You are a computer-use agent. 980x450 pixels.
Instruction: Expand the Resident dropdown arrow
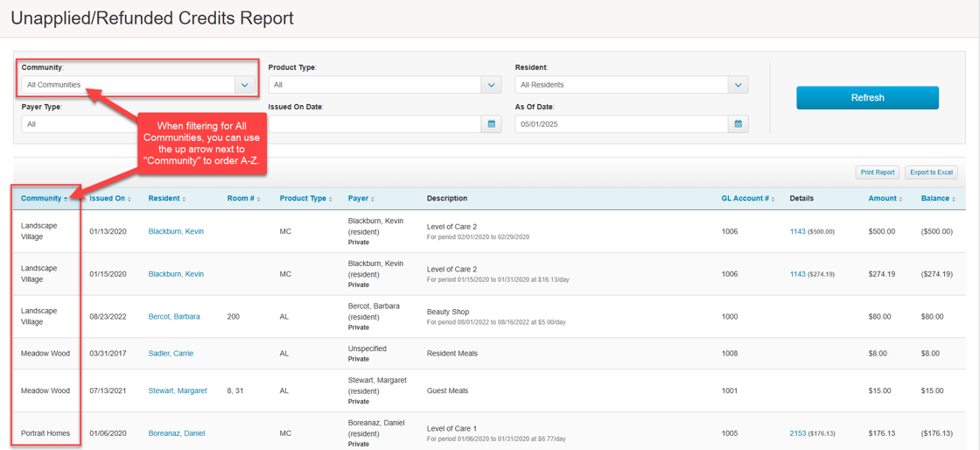click(x=738, y=85)
